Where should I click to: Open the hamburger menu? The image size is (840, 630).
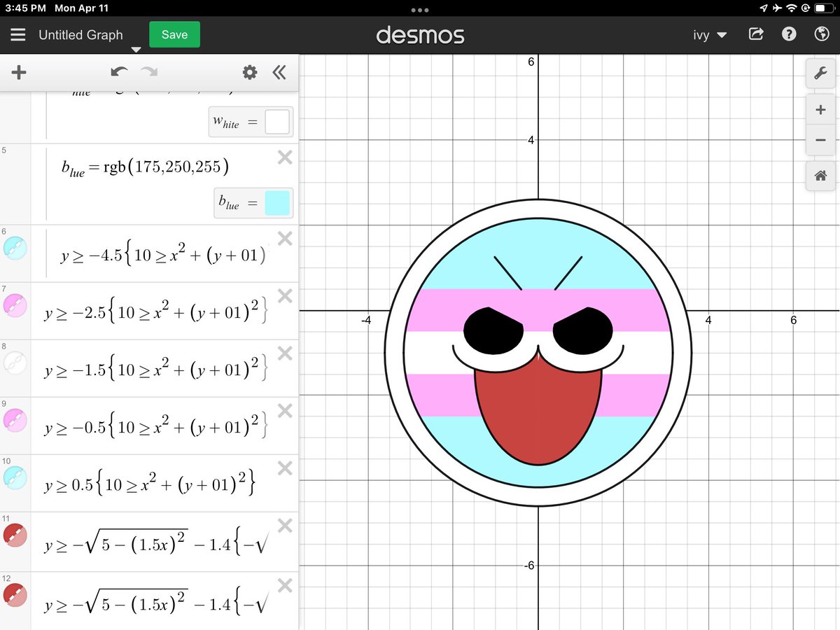click(19, 34)
